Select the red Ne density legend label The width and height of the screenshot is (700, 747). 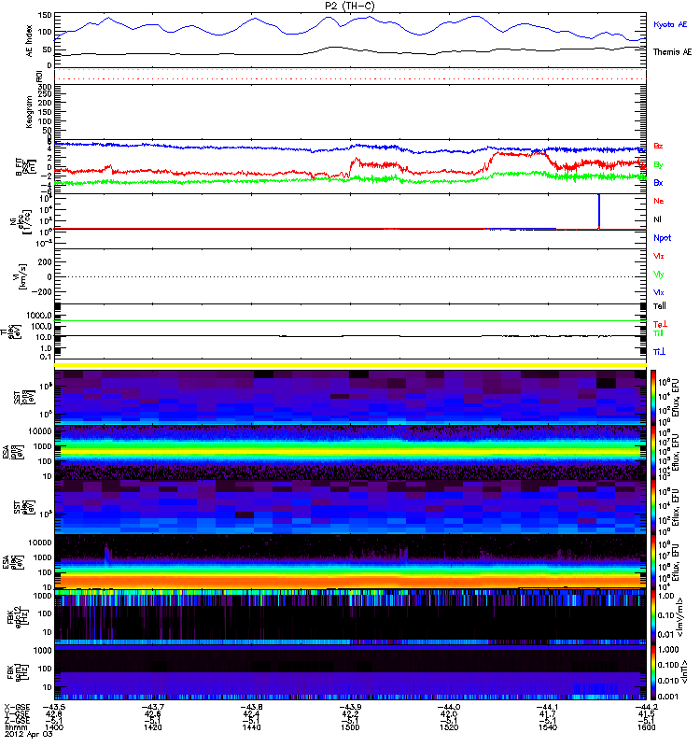(659, 201)
